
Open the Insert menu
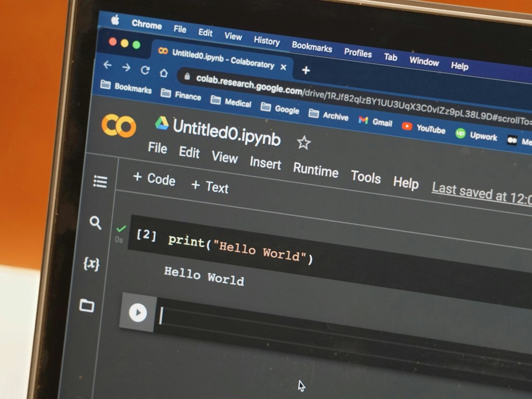coord(265,164)
